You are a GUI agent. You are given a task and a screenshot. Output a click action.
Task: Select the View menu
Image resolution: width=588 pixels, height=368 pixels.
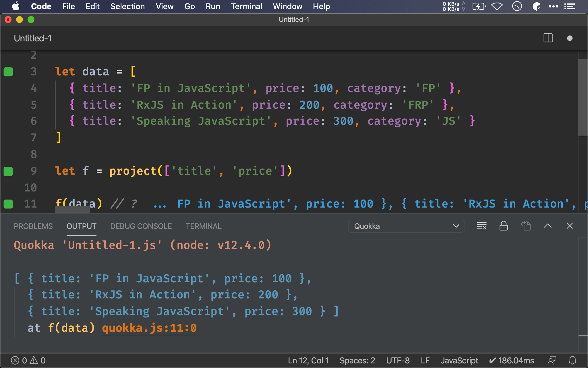(x=165, y=6)
